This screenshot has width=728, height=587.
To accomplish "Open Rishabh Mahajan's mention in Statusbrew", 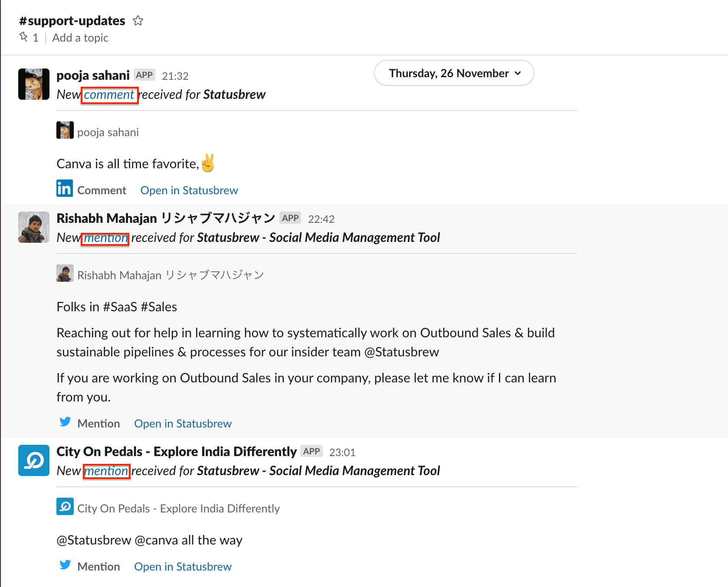I will pyautogui.click(x=183, y=424).
